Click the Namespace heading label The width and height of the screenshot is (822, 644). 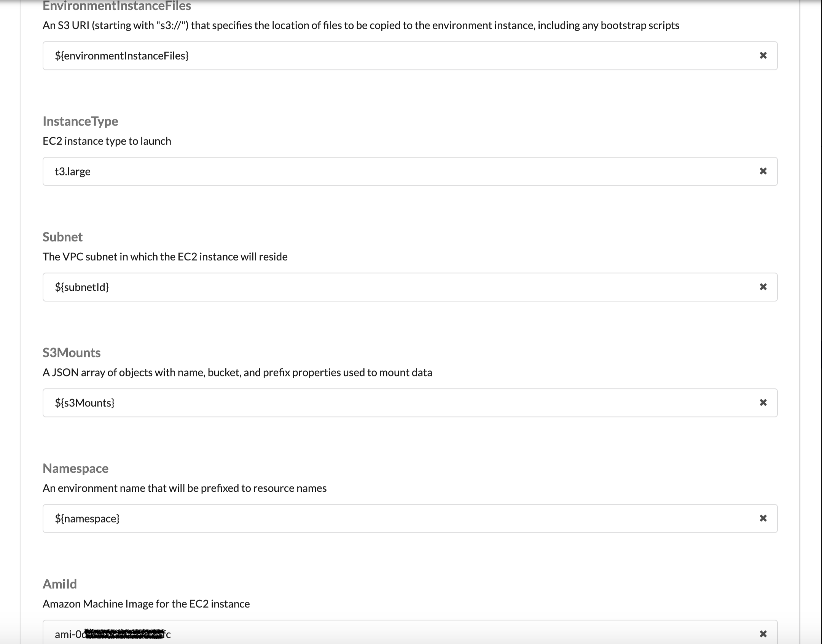click(x=75, y=469)
